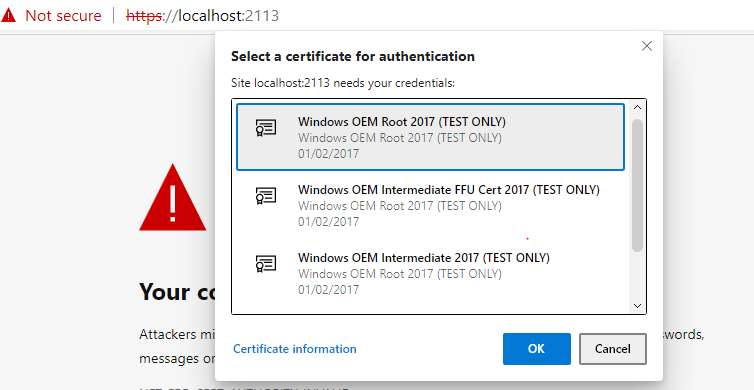Click the dialog title Select a certificate
The height and width of the screenshot is (390, 754).
[352, 56]
